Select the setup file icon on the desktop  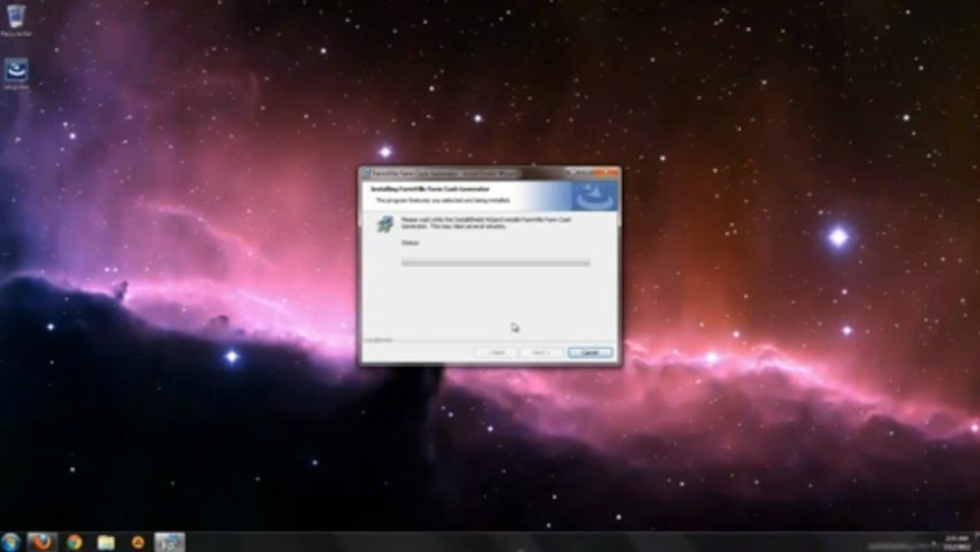(x=15, y=74)
